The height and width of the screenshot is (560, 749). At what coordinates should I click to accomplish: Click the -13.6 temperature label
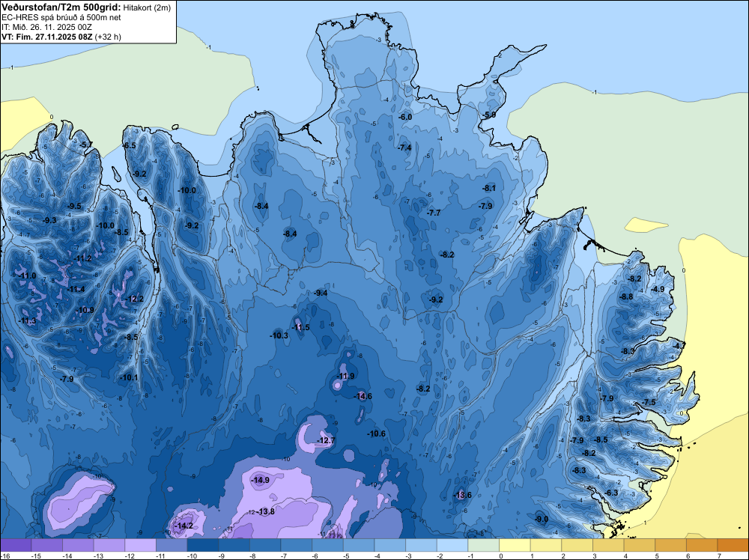tap(463, 495)
